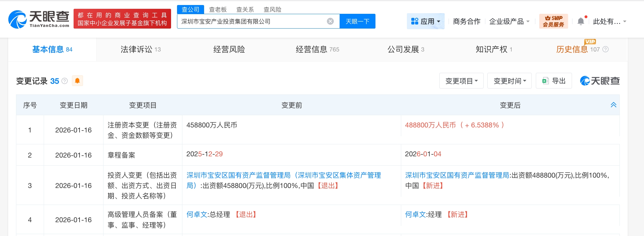Filter by 变更项目 dropdown
The image size is (644, 236).
click(x=461, y=81)
